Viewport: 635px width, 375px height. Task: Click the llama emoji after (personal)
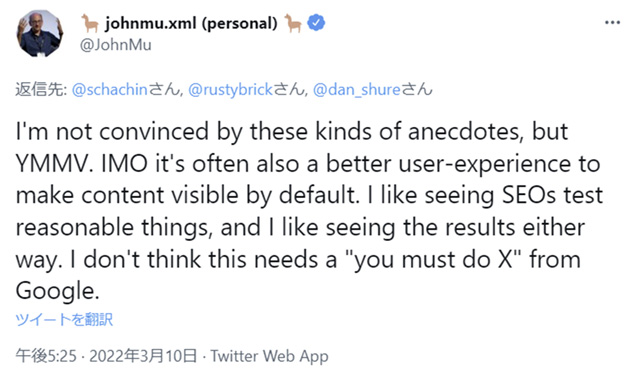click(x=293, y=23)
